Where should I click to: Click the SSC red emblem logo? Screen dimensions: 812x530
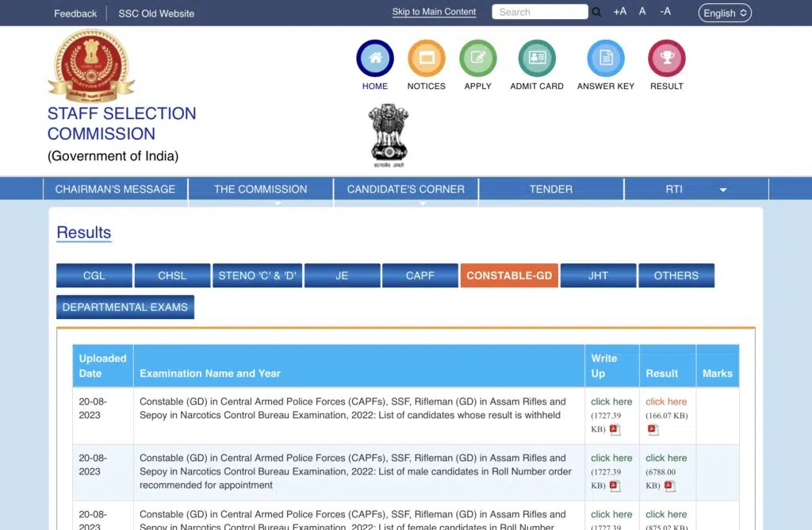coord(91,66)
